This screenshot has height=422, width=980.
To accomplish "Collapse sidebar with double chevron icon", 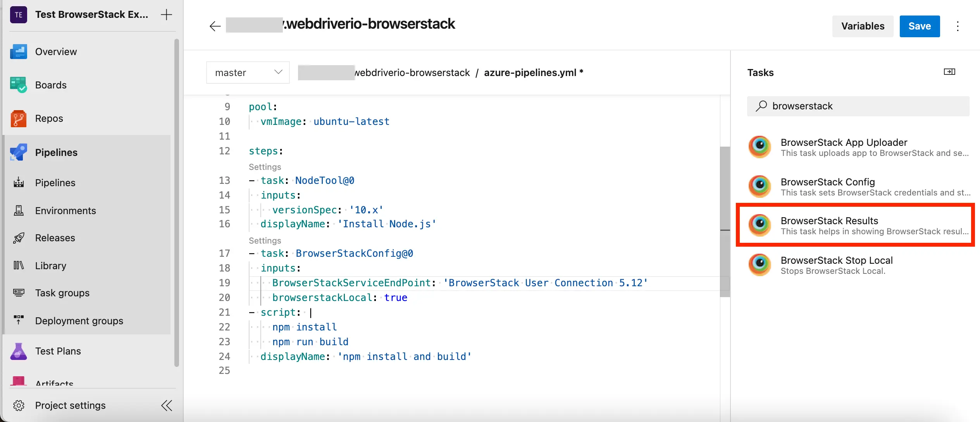I will point(167,405).
